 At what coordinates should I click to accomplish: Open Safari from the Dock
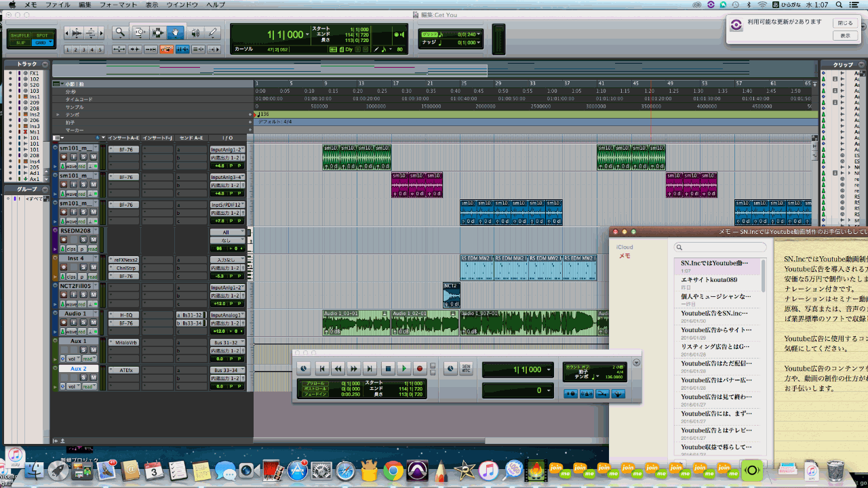[345, 470]
